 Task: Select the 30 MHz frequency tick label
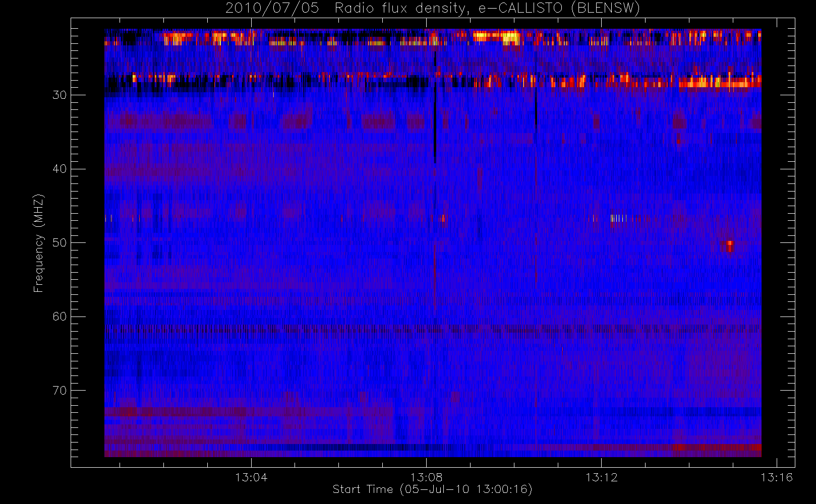pyautogui.click(x=60, y=95)
